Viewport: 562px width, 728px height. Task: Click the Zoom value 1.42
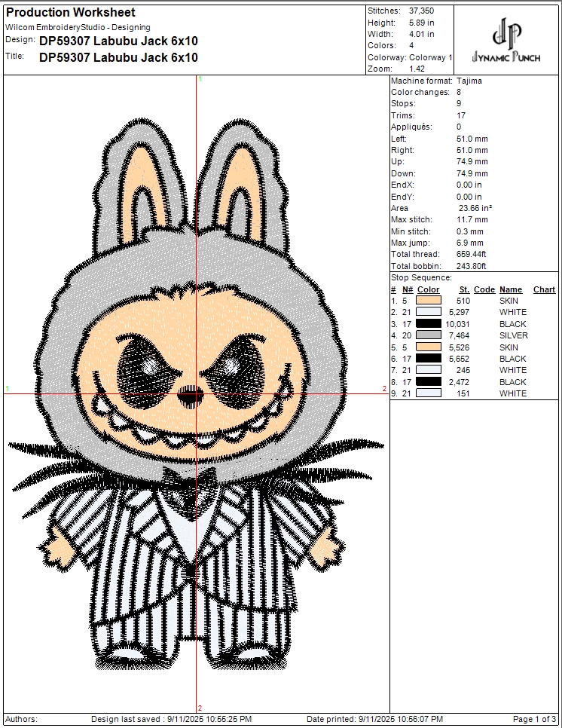[x=417, y=69]
